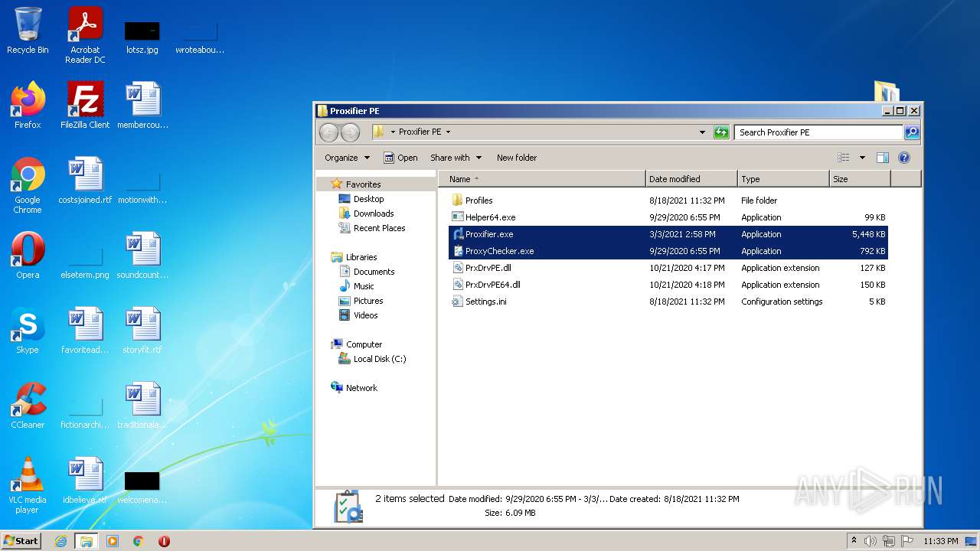Expand address bar history dropdown

pos(702,132)
